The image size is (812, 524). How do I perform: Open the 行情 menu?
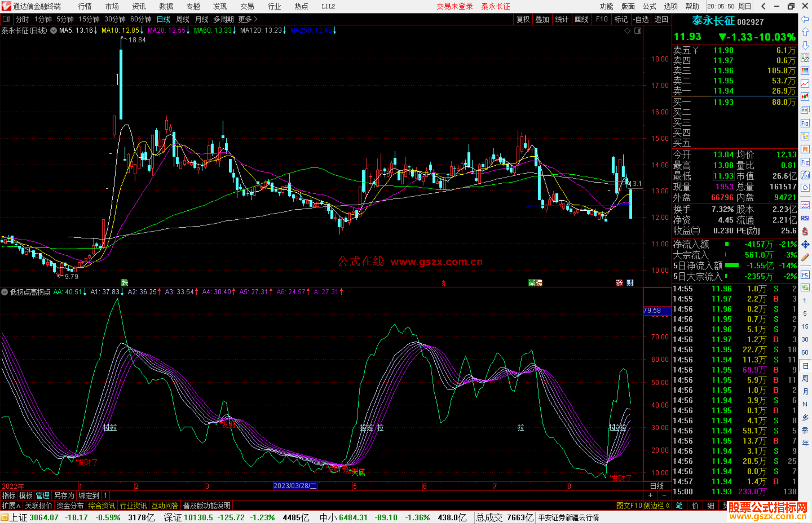(85, 6)
